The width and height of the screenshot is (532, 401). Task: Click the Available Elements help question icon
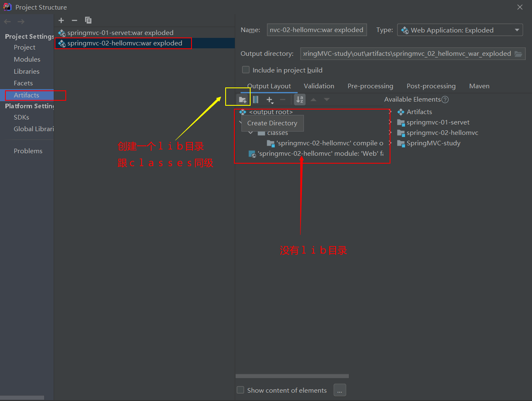pyautogui.click(x=445, y=100)
